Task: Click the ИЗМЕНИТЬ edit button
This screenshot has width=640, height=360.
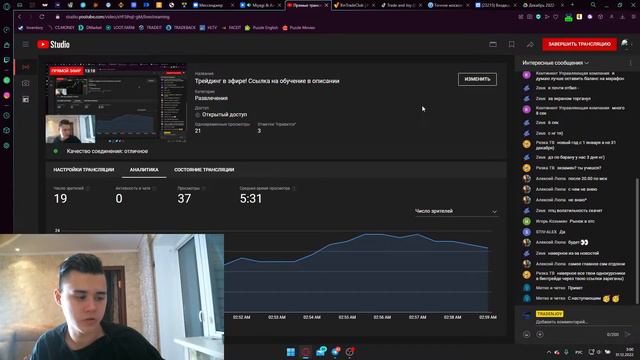Action: [x=477, y=79]
